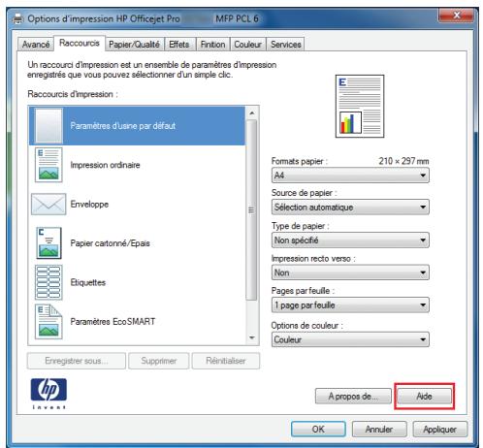Open the Source de papier dropdown
Image resolution: width=483 pixels, height=448 pixels.
click(x=350, y=208)
